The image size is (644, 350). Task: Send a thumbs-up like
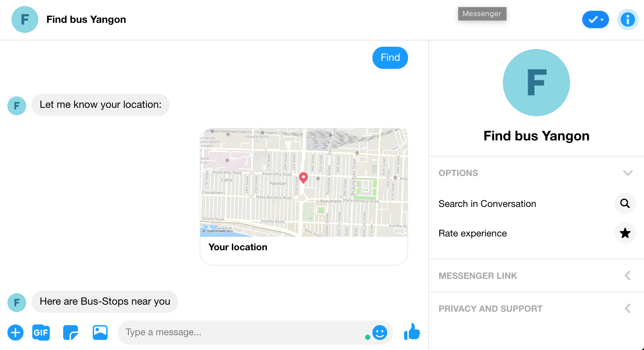(x=412, y=332)
